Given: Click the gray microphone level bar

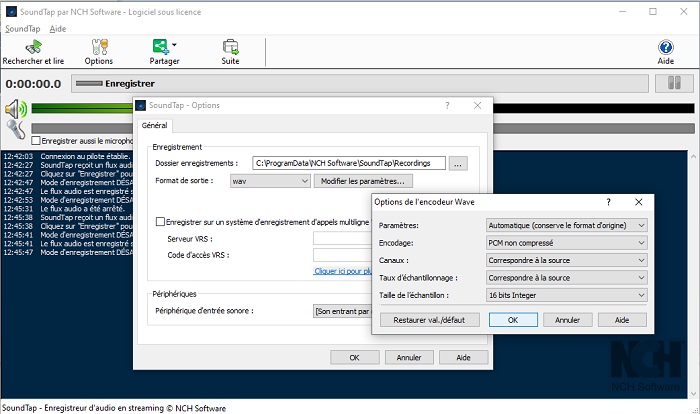Looking at the screenshot, I should coord(82,129).
